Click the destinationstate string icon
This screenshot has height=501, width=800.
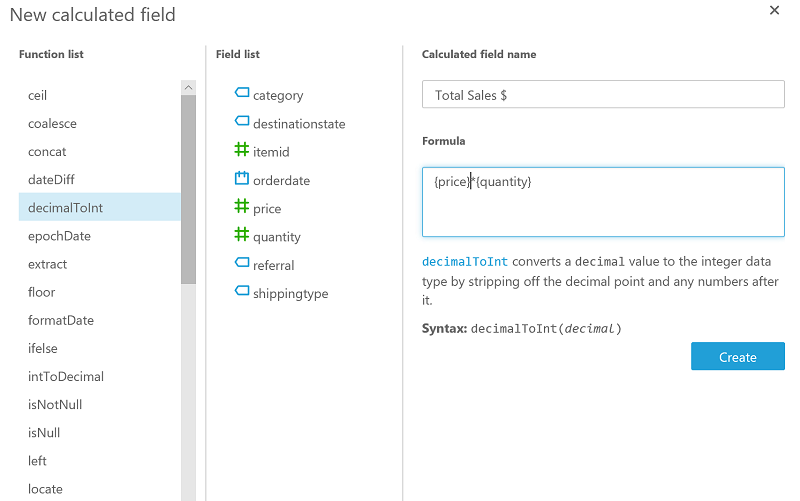[x=241, y=122]
